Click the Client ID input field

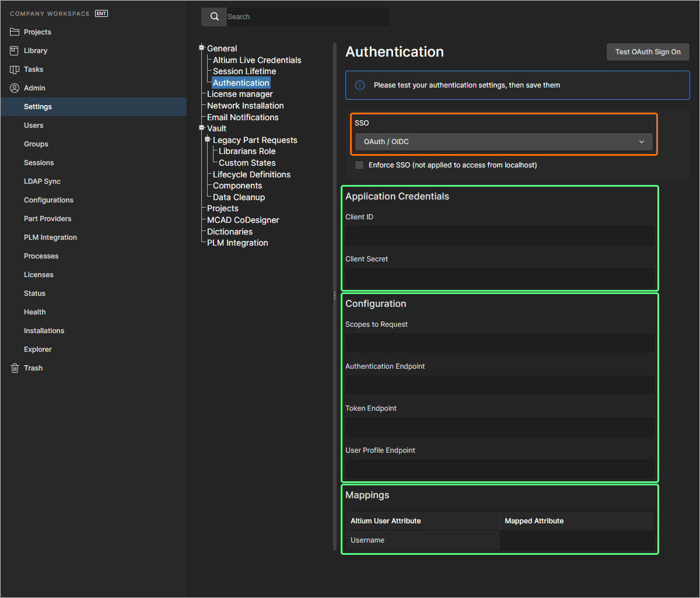click(499, 235)
